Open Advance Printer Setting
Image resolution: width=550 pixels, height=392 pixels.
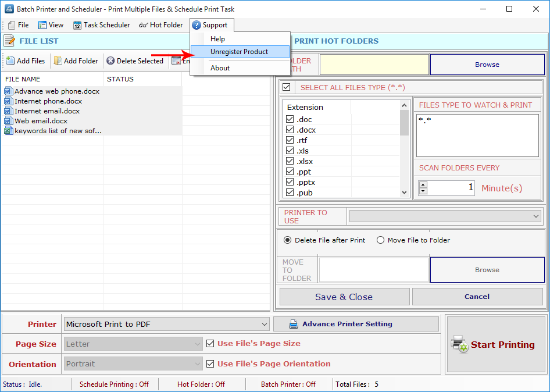[x=355, y=324]
